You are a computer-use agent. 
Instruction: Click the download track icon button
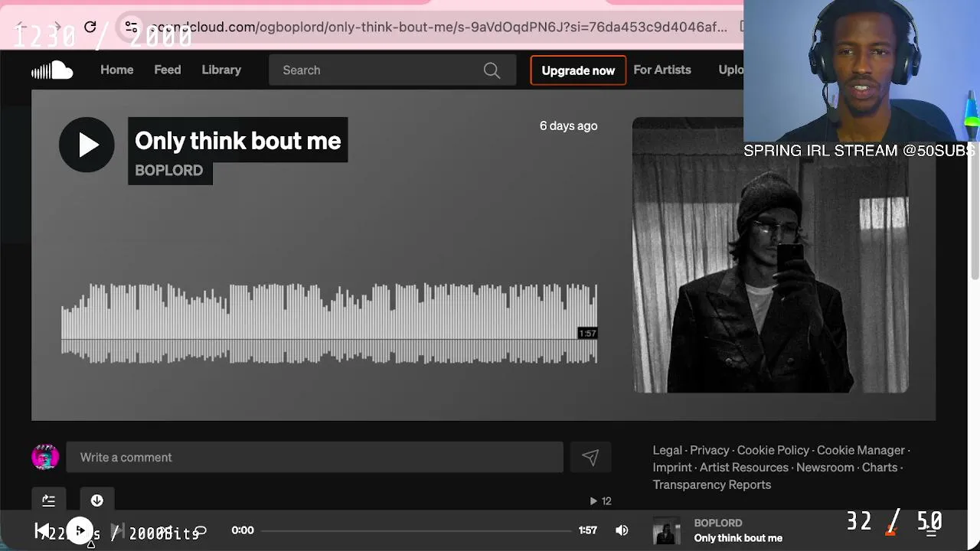point(97,500)
